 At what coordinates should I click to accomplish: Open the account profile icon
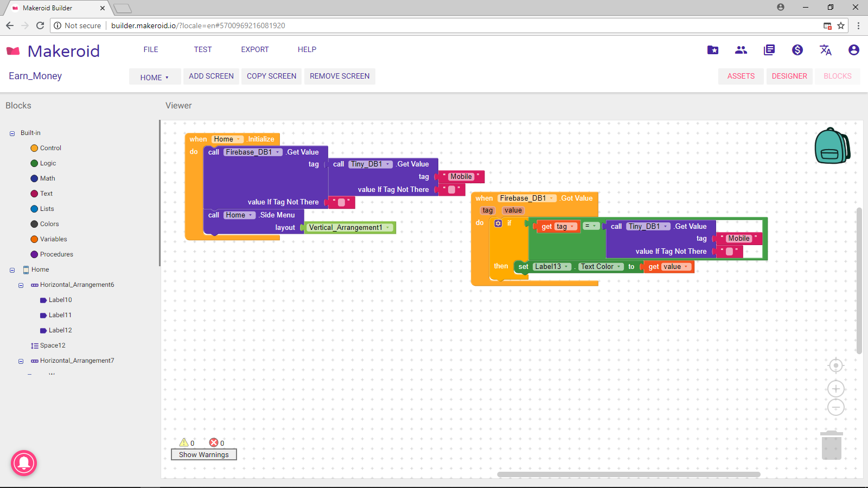click(x=853, y=50)
